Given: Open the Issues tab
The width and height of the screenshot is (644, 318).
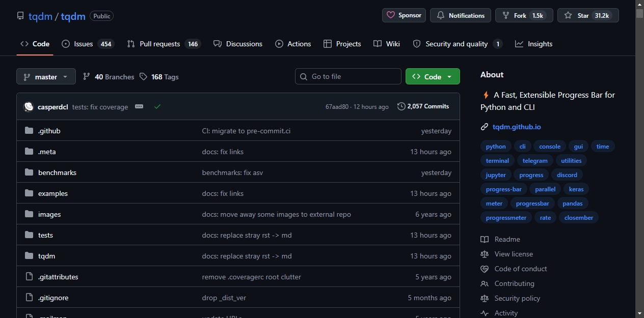Looking at the screenshot, I should coord(87,44).
